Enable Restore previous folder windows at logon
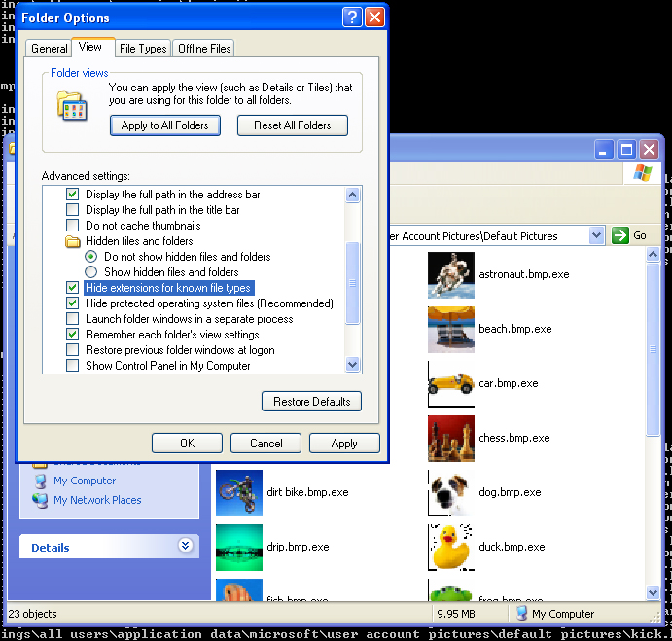This screenshot has width=672, height=641. click(x=72, y=350)
